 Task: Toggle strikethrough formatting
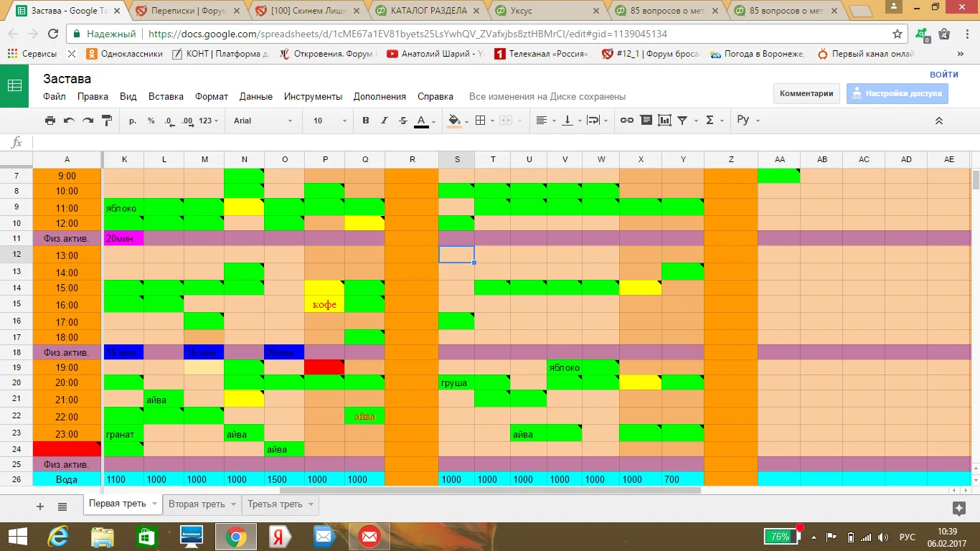(x=403, y=121)
